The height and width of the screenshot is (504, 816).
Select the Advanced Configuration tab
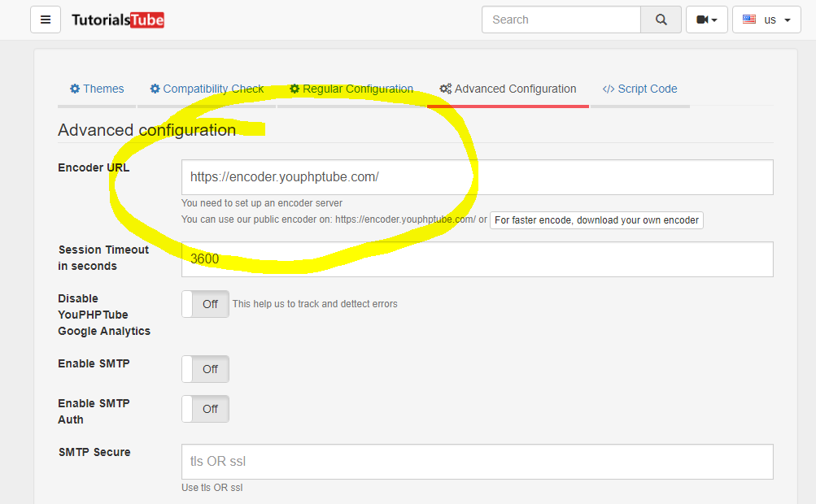point(508,89)
